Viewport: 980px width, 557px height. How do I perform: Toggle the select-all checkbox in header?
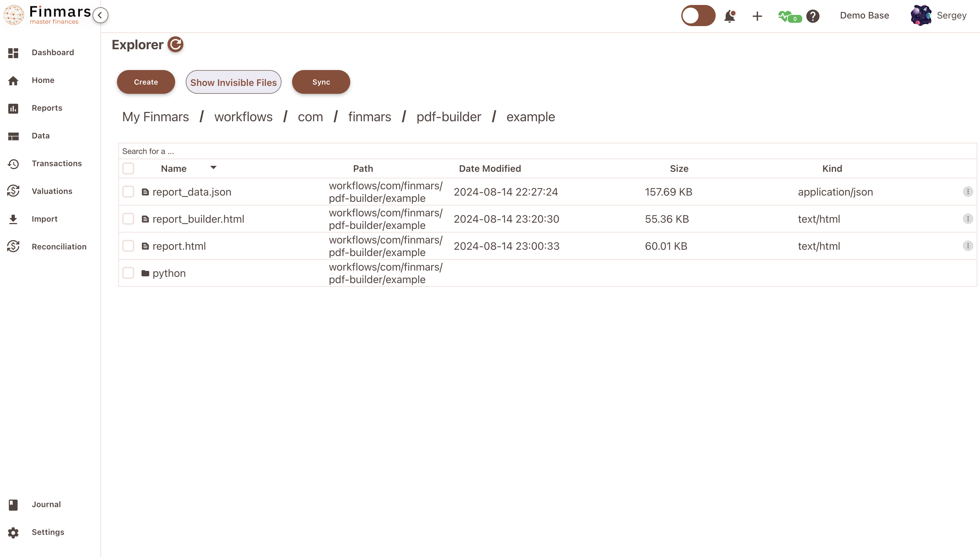click(128, 168)
